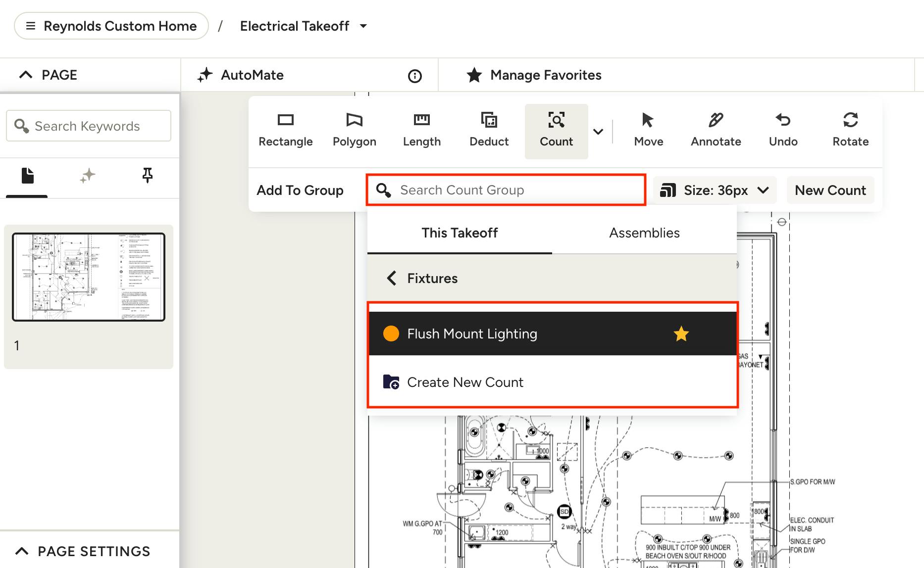Switch to the pinned pages tab
Screen dimensions: 924x568
(x=147, y=176)
